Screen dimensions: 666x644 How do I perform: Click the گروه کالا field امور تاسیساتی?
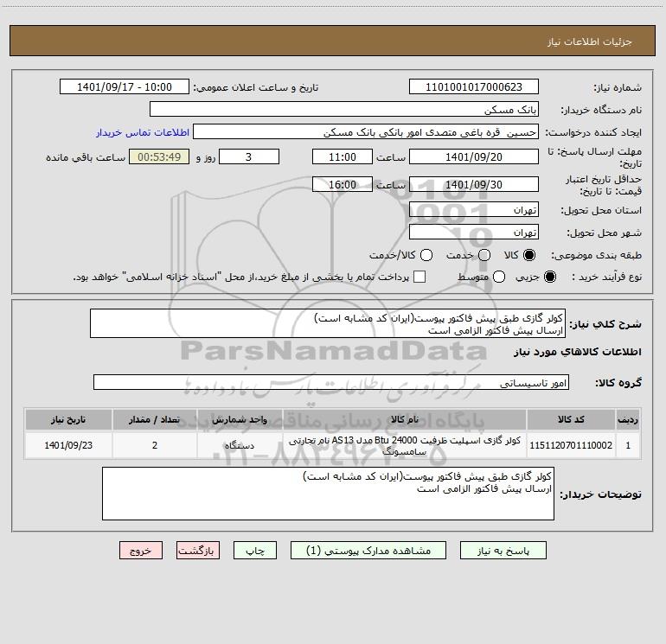point(331,382)
